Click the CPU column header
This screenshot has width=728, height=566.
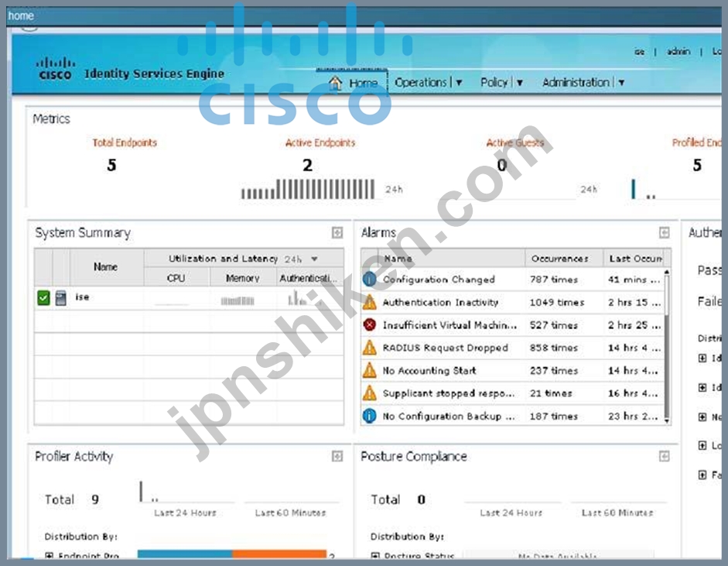click(176, 278)
